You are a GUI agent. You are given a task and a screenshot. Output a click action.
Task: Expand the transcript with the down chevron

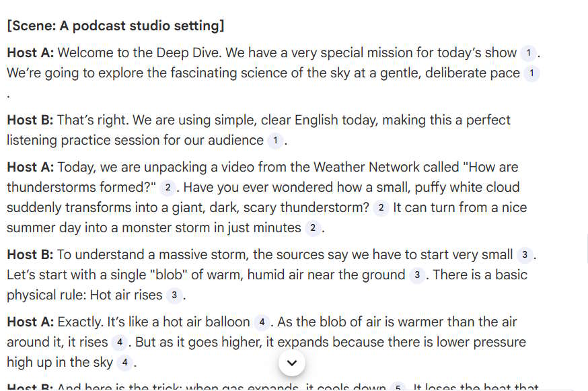point(291,362)
